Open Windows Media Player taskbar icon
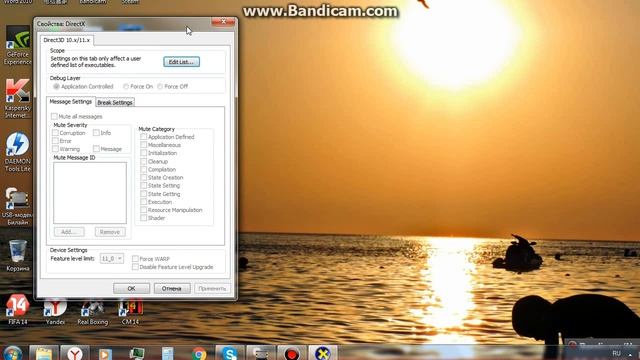This screenshot has width=640, height=360. tap(105, 353)
